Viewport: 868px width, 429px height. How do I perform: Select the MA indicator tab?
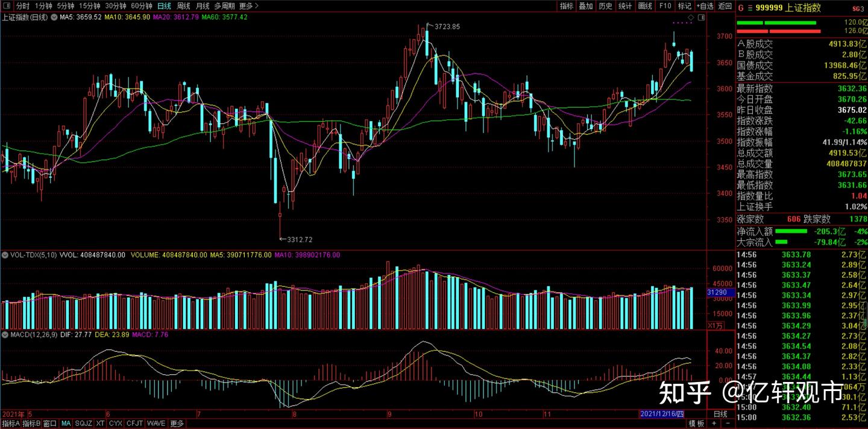(66, 424)
